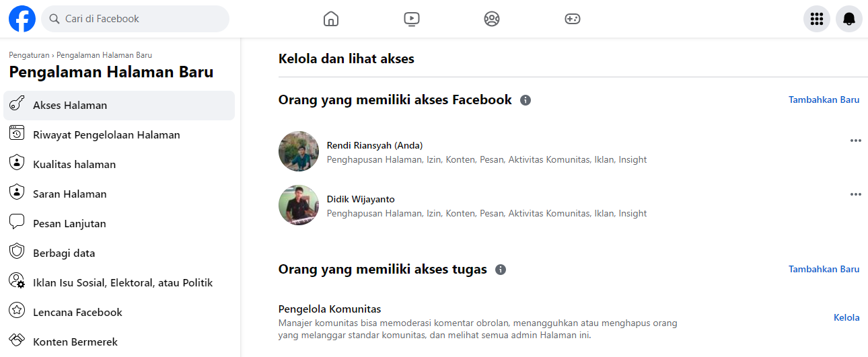
Task: Click permissions text under Rendi Riansyah
Action: click(x=487, y=159)
